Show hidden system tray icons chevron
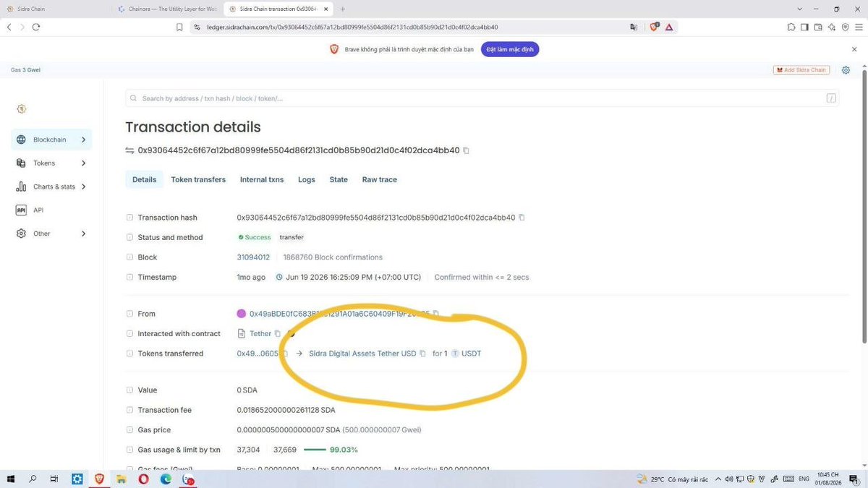Viewport: 868px width, 488px height. (718, 479)
